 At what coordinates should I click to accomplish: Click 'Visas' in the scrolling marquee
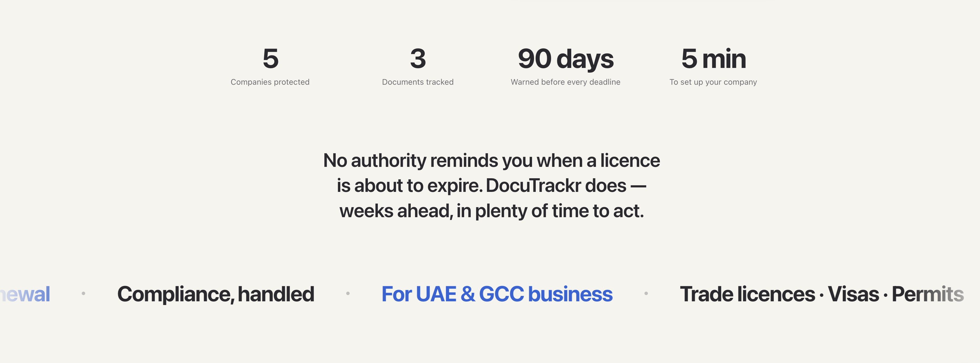pyautogui.click(x=853, y=294)
